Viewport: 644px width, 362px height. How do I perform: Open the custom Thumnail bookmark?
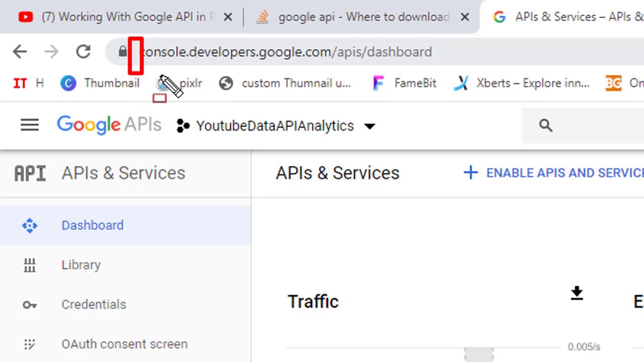tap(285, 83)
